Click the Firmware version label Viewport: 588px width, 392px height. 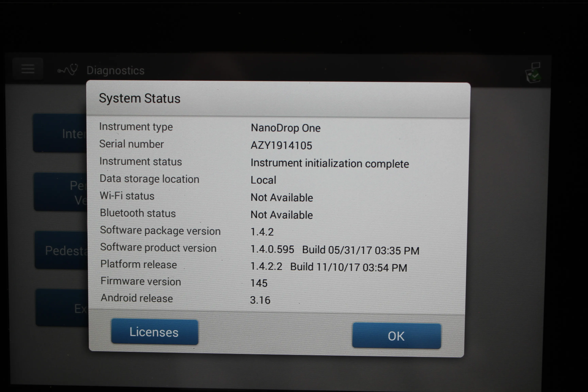(x=141, y=281)
